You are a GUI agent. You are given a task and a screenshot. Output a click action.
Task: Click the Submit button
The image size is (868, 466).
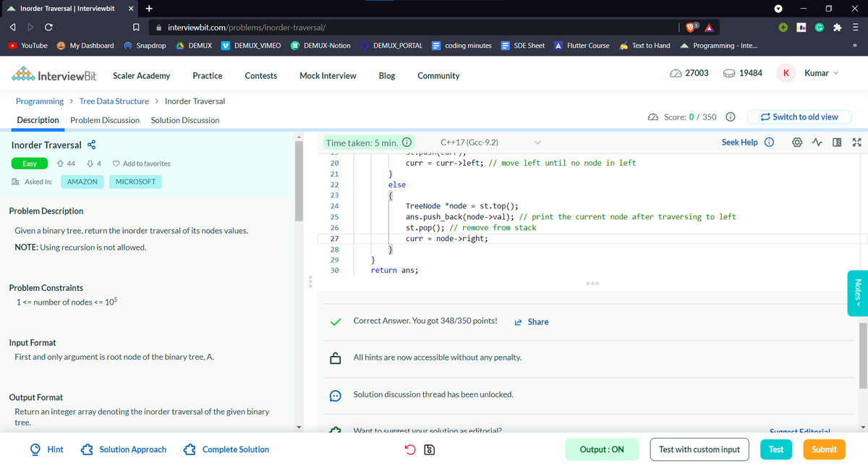pos(824,449)
